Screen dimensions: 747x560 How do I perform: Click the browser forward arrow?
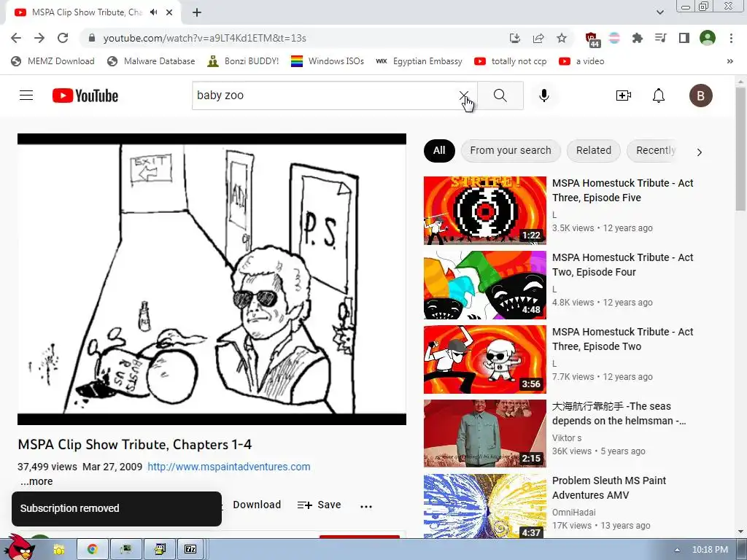tap(39, 38)
